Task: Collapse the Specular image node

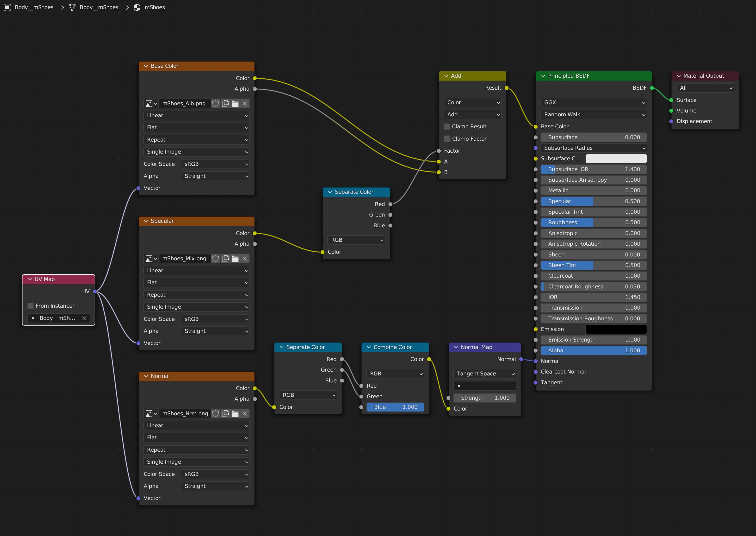Action: point(146,221)
